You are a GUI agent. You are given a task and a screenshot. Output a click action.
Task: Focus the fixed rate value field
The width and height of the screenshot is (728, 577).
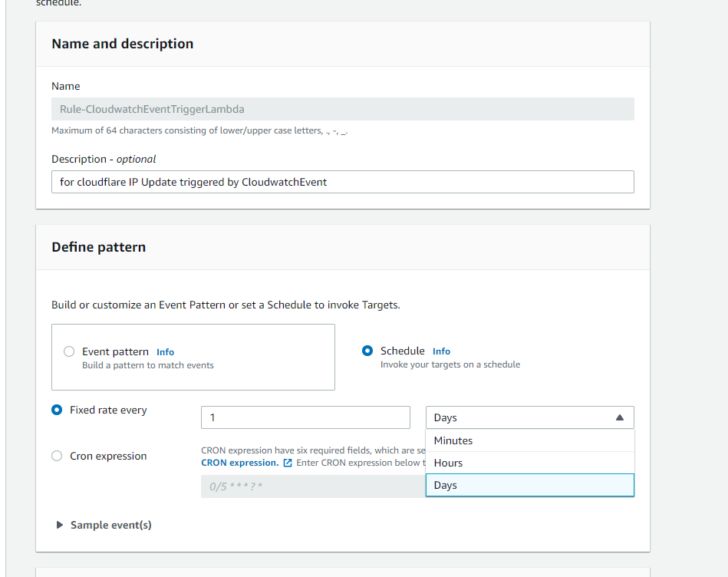click(x=305, y=418)
